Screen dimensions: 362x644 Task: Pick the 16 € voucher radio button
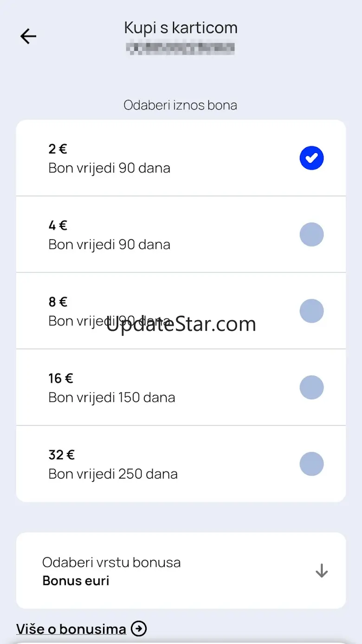[x=311, y=388]
